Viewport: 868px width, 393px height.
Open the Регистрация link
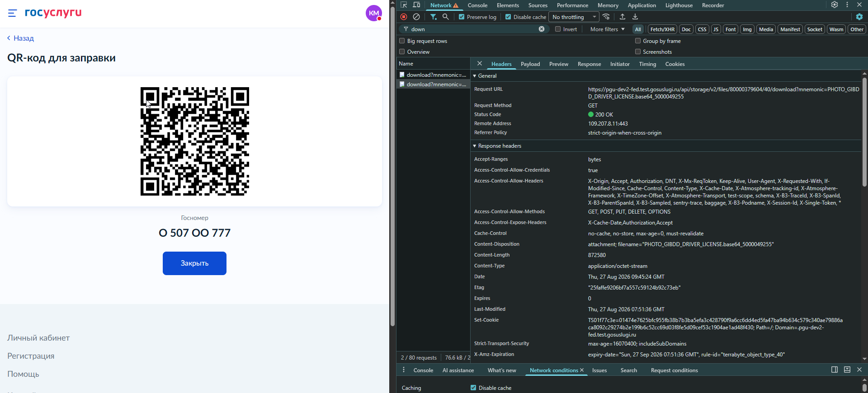[x=31, y=356]
